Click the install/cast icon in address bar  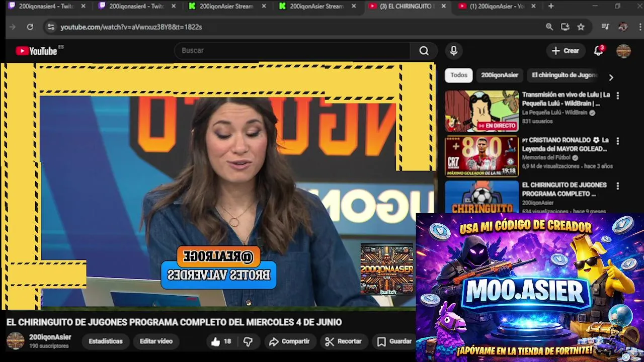(565, 27)
